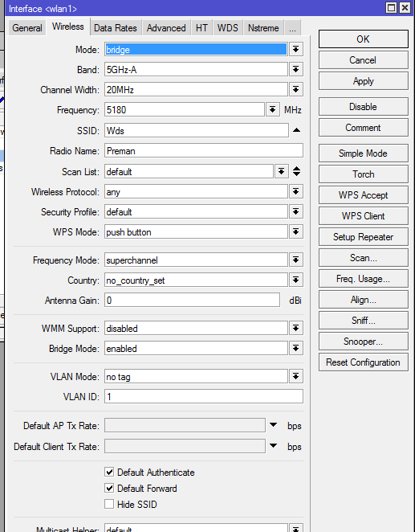Click the Mode field showing bridge
The image size is (415, 532).
(196, 50)
